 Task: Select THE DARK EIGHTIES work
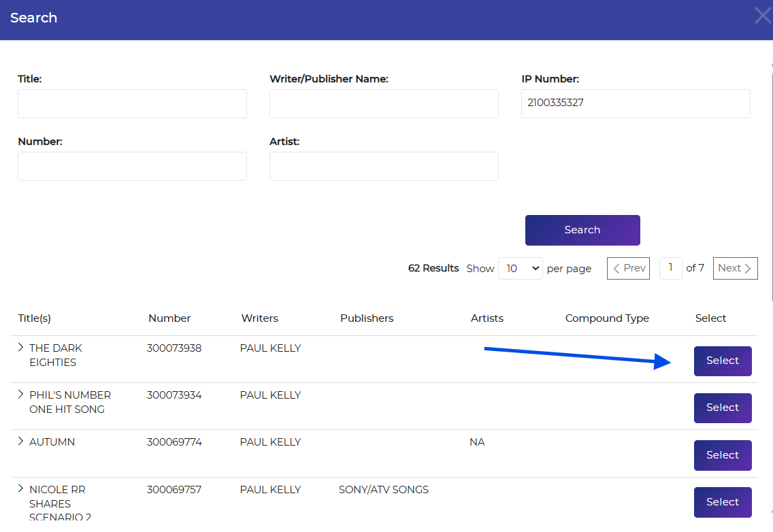(x=723, y=361)
